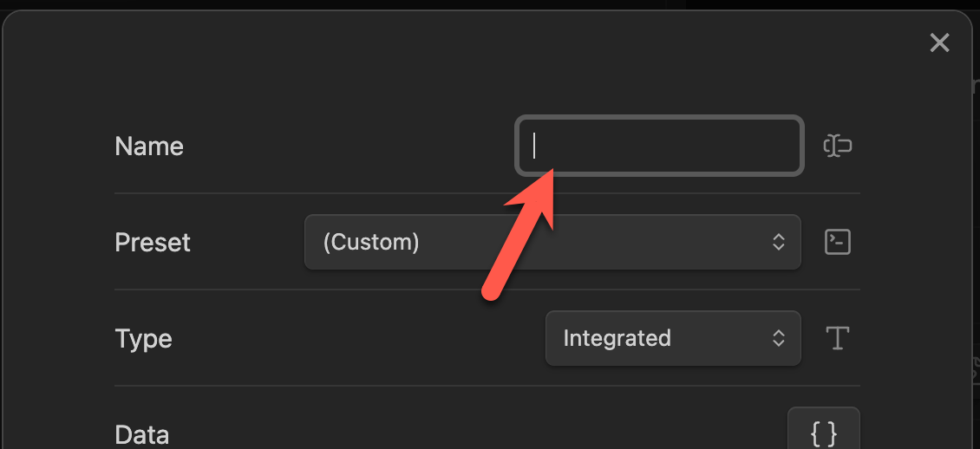Close the dialog with the X icon
The width and height of the screenshot is (980, 449).
[939, 43]
